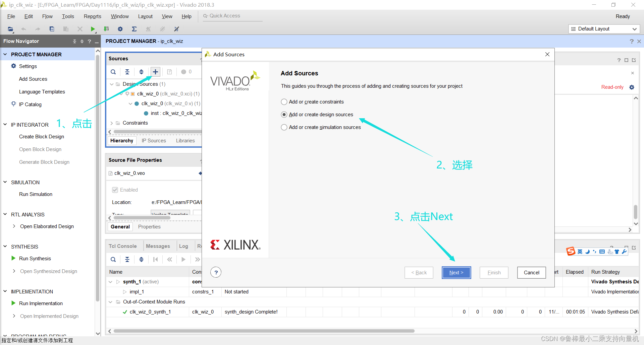Expand all in Sources panel toolbar
Screen dimensions: 644x345
pos(142,72)
